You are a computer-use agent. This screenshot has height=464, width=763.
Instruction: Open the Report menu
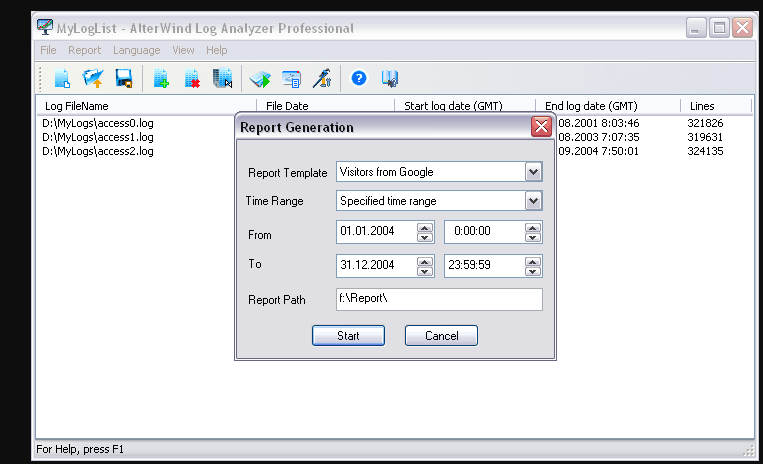tap(84, 50)
